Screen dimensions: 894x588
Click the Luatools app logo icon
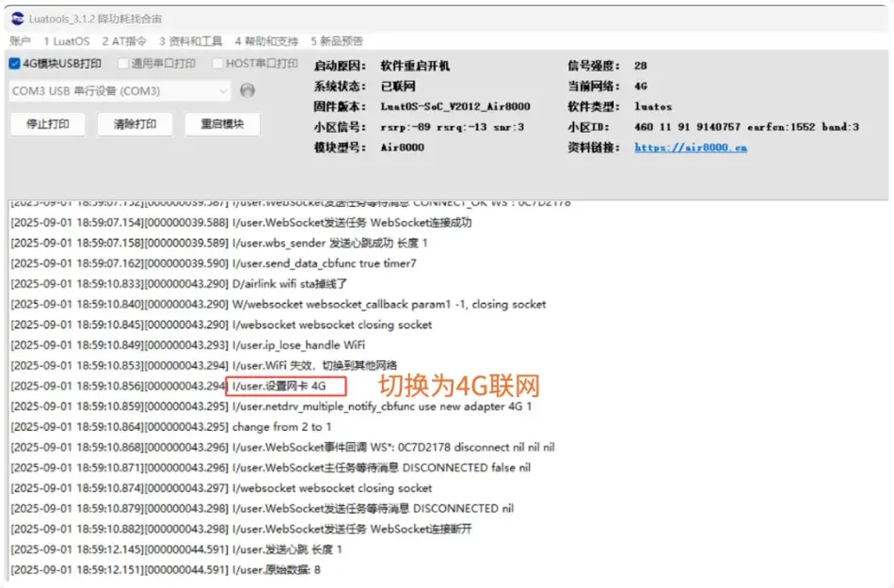coord(18,19)
